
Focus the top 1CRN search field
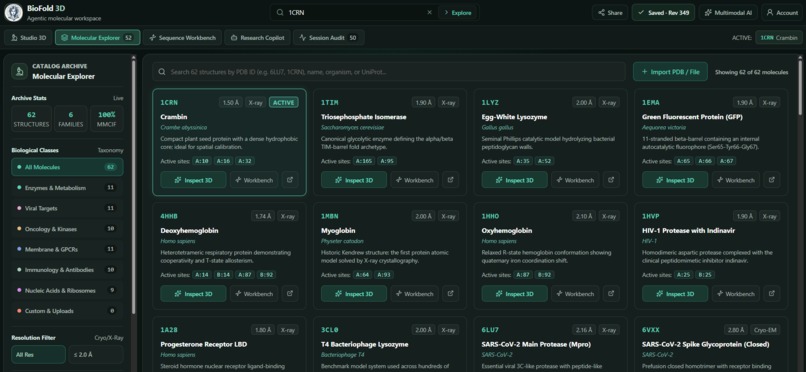(x=356, y=13)
